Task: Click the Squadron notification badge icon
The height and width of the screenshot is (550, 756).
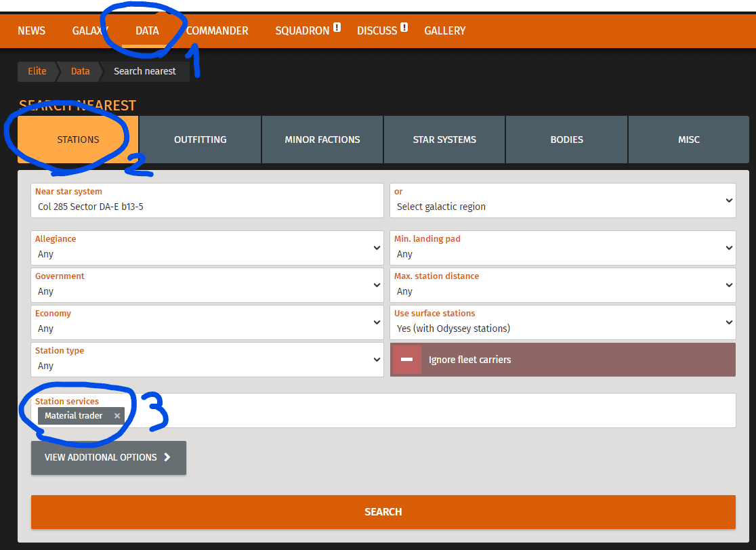Action: 337,28
